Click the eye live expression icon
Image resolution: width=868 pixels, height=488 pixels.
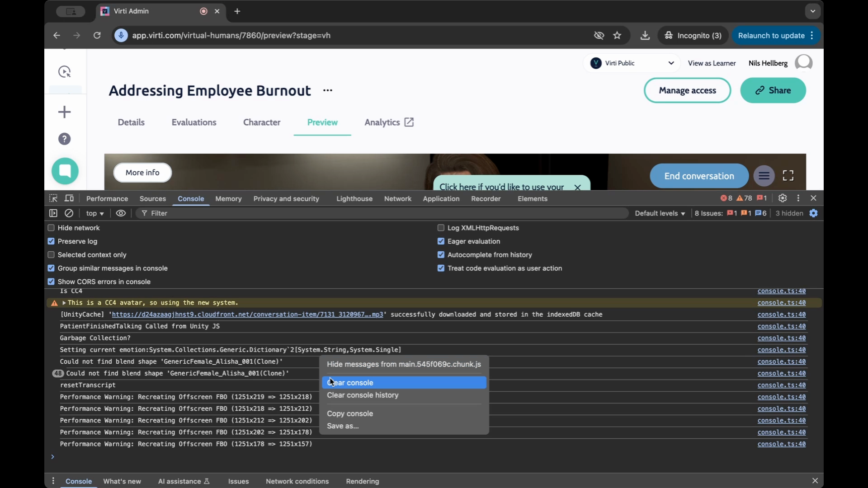(121, 213)
